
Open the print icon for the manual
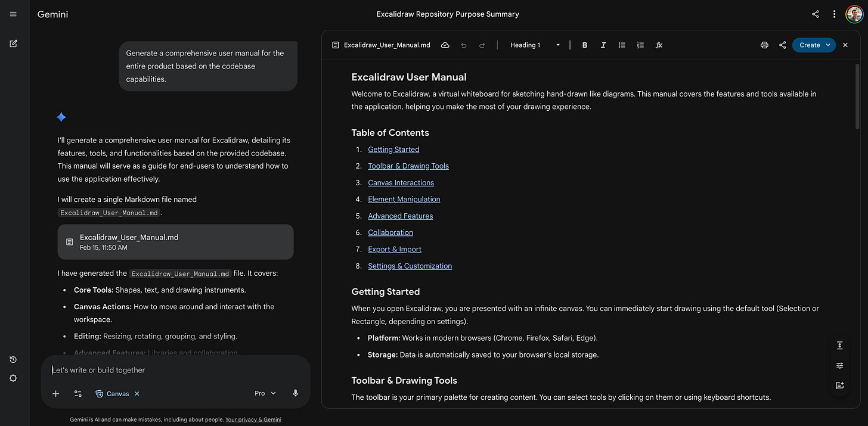coord(764,45)
